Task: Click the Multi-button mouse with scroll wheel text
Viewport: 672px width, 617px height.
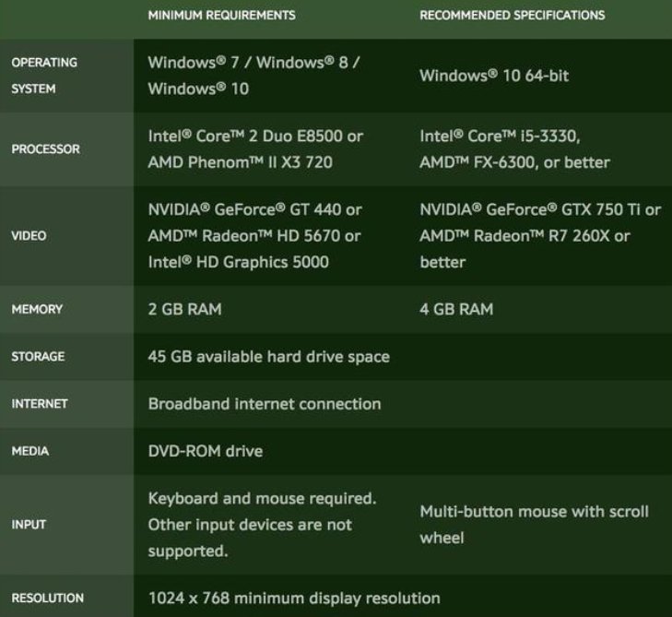Action: [534, 524]
